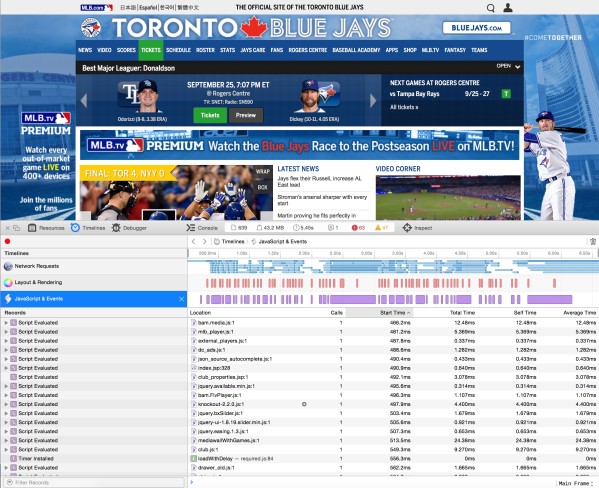Click the filter icon in Filter Records
Screen dimensions: 599x488
10,482
